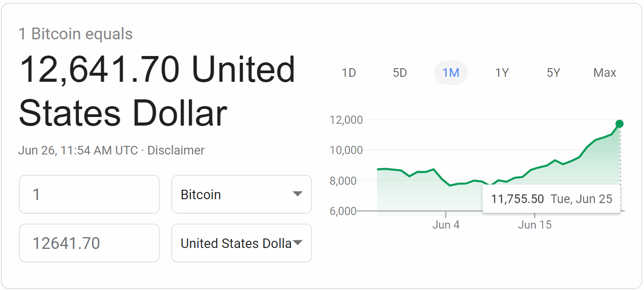Click the 12,641.70 United States Dollar heading
The image size is (644, 290).
pyautogui.click(x=156, y=90)
